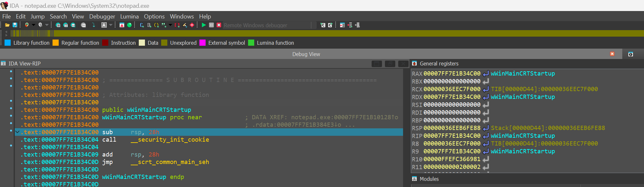Image resolution: width=644 pixels, height=187 pixels.
Task: Expand dropdown arrow next to text A icon
Action: pyautogui.click(x=111, y=25)
